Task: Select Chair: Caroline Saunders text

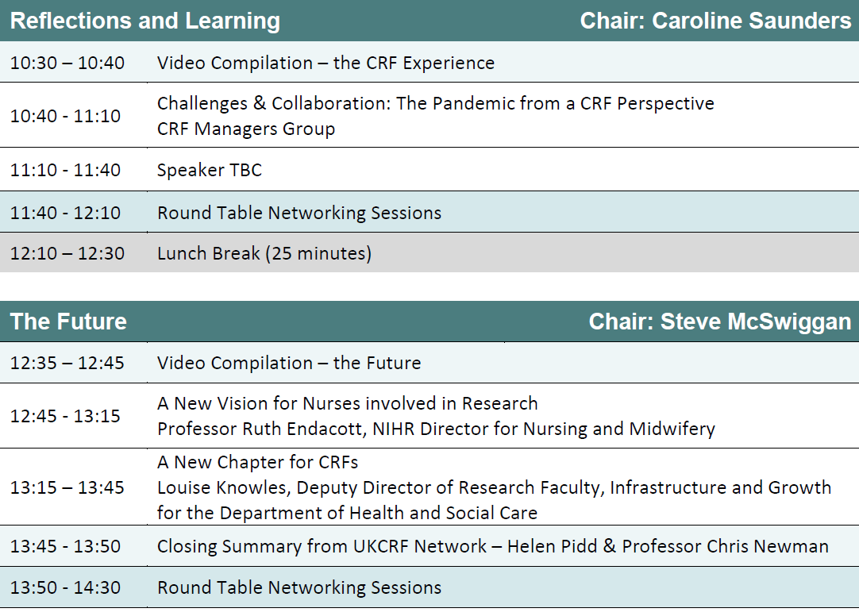Action: [715, 21]
